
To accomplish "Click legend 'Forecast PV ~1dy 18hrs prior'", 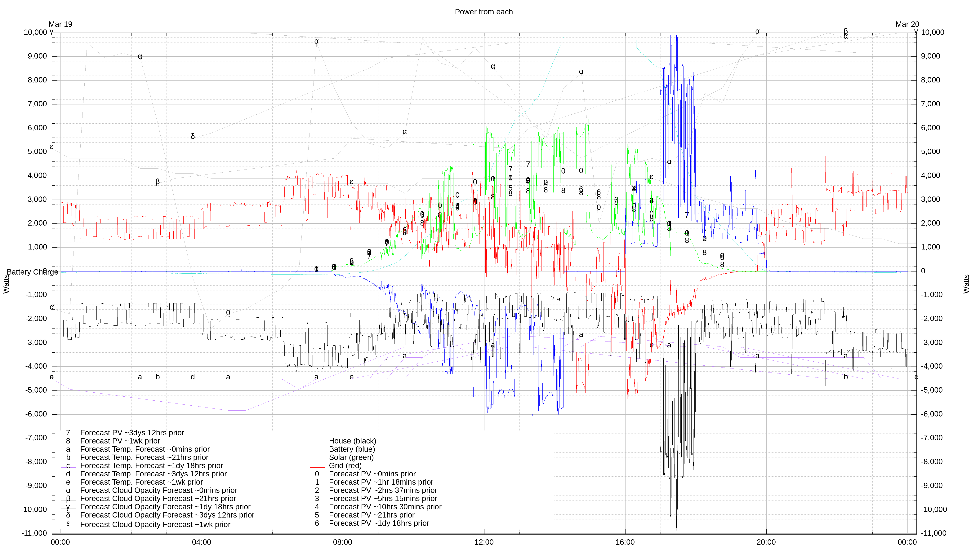I will [379, 523].
